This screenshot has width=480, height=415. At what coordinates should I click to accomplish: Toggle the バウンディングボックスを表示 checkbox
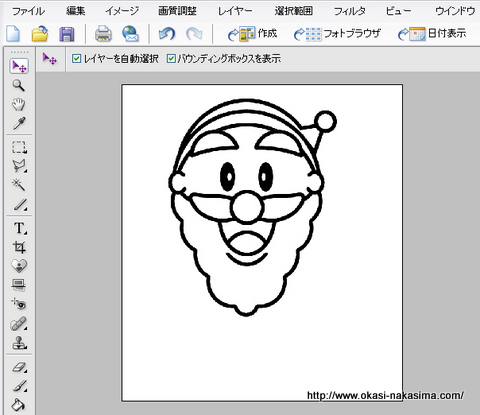(171, 59)
